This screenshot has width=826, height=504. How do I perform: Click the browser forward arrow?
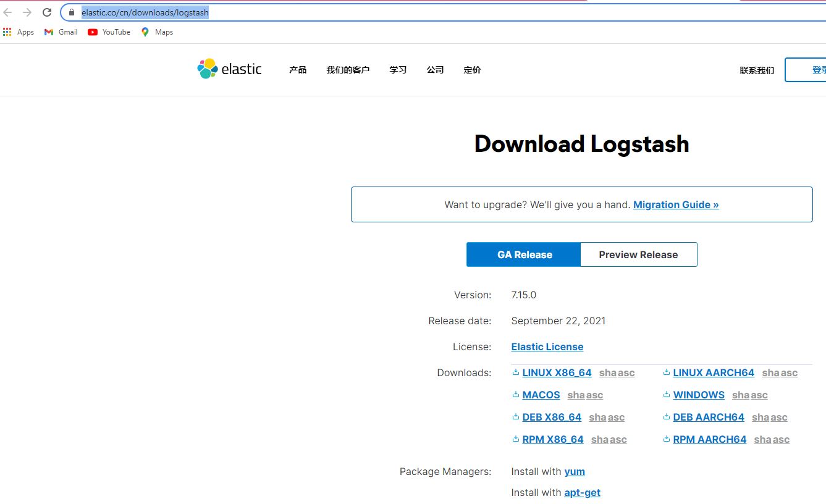tap(27, 12)
